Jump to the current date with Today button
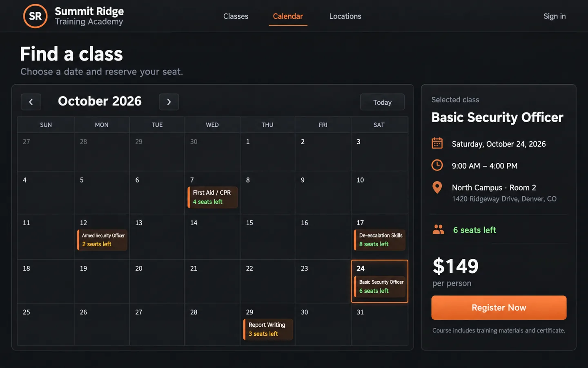 (x=382, y=102)
